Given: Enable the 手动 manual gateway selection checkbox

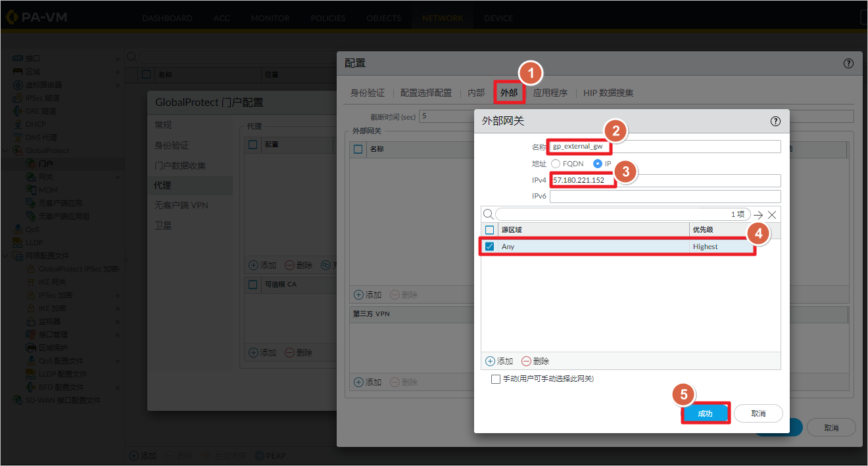Looking at the screenshot, I should 496,379.
